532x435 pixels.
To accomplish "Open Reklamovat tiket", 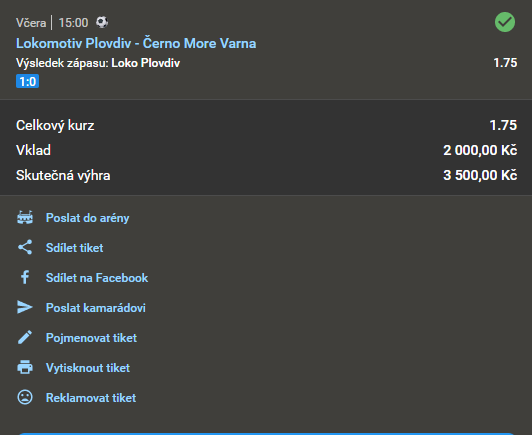I will coord(91,398).
